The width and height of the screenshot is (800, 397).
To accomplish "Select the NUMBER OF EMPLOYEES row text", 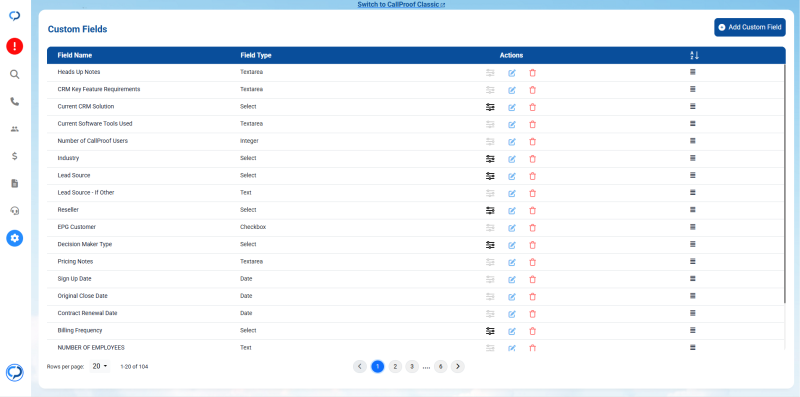I will coord(91,348).
